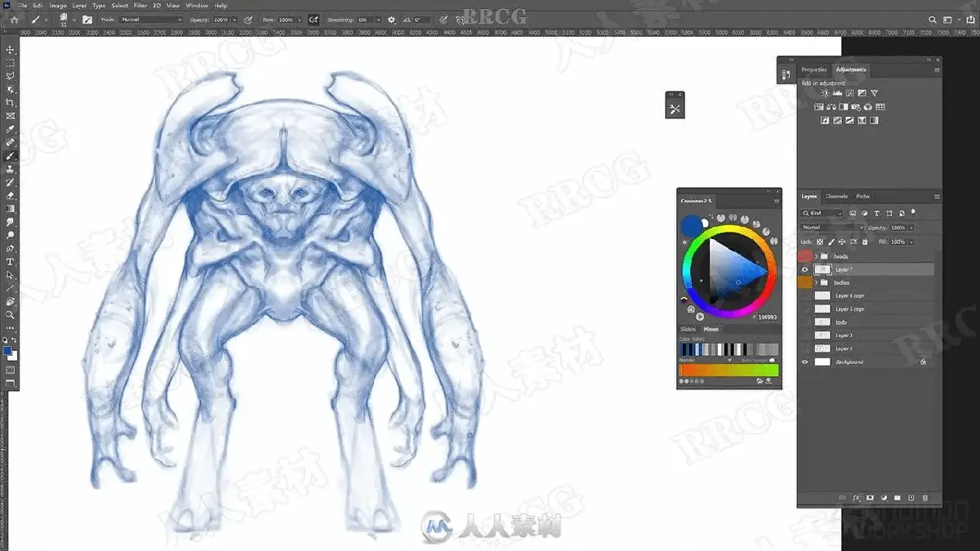Viewport: 980px width, 551px height.
Task: Select the Gradient tool
Action: point(11,208)
